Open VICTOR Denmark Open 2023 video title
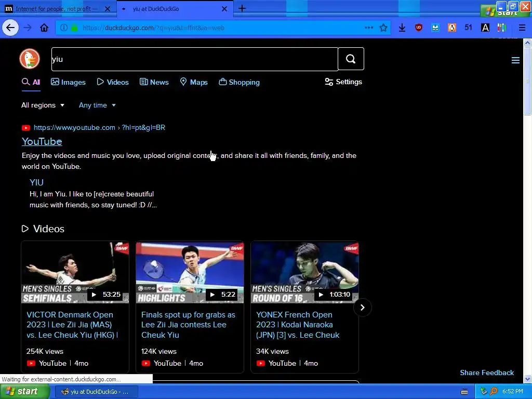532x399 pixels. [72, 325]
